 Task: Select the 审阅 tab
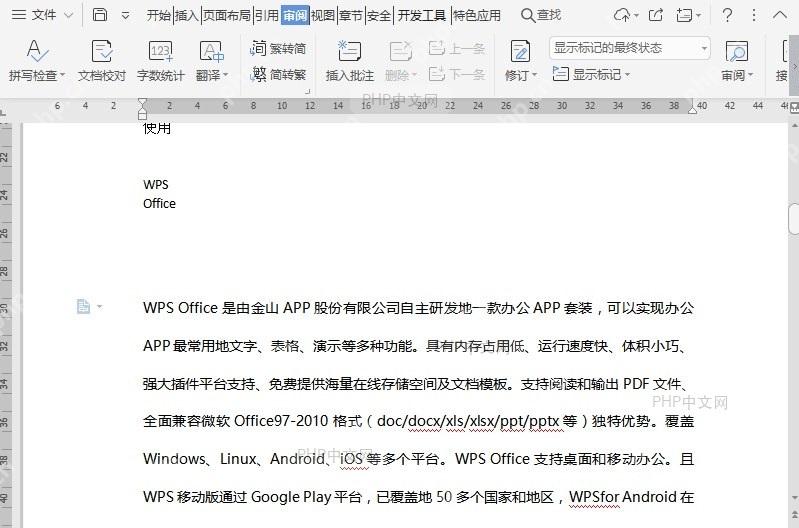(x=295, y=16)
